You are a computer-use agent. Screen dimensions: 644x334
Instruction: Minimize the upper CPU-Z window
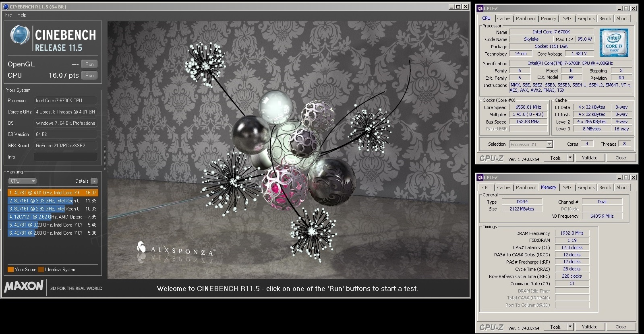(x=620, y=8)
